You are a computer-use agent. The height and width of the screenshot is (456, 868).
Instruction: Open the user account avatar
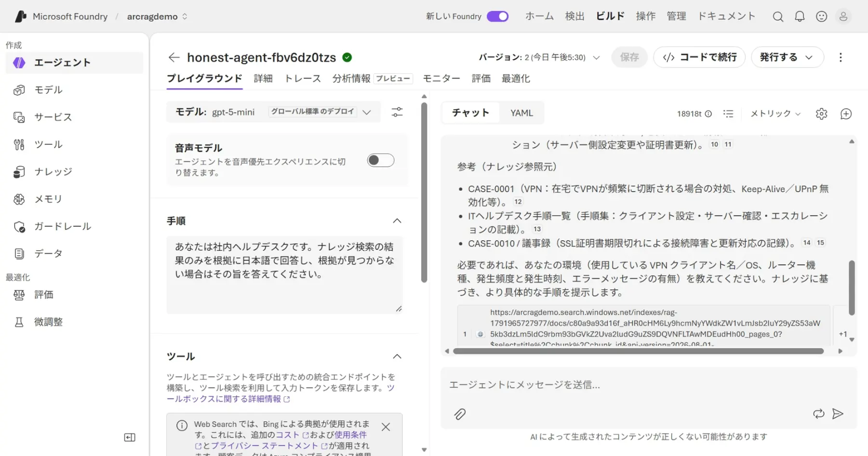click(843, 17)
